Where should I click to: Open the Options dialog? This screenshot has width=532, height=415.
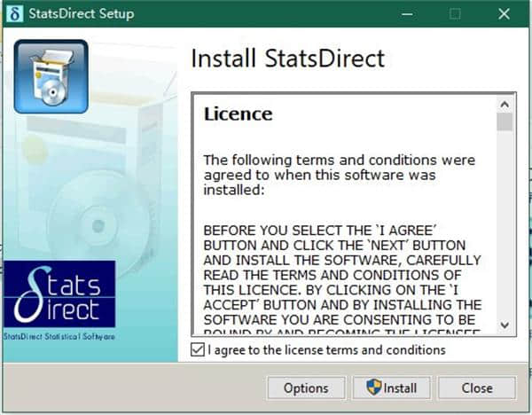306,388
